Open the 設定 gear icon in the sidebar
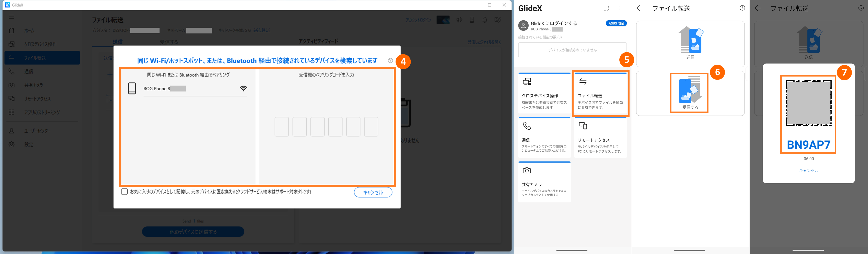The image size is (868, 254). [x=12, y=145]
